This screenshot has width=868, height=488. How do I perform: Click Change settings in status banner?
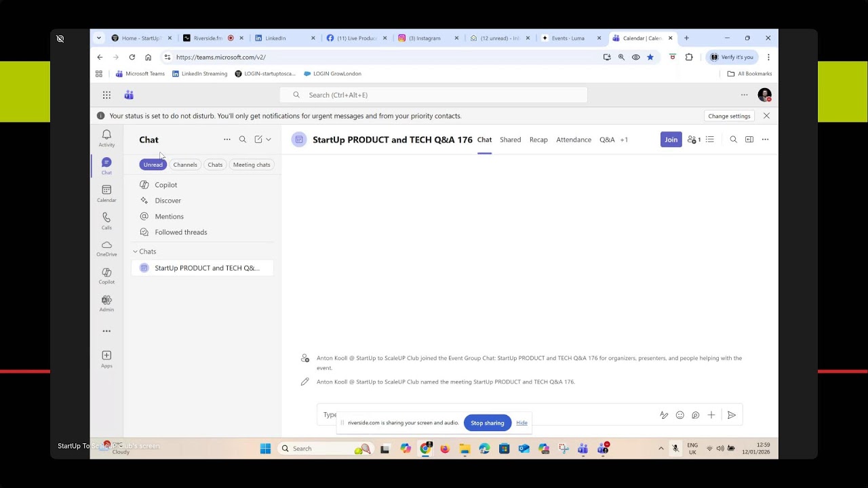729,116
